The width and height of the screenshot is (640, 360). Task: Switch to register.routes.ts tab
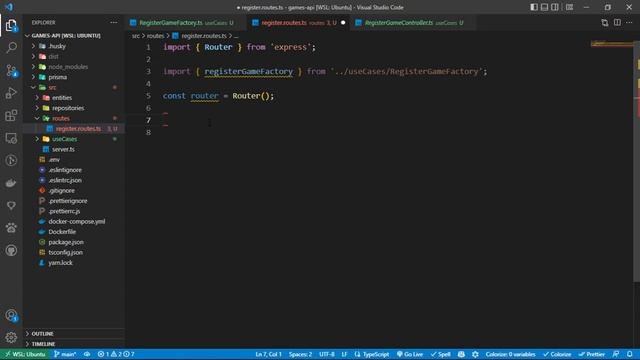299,23
